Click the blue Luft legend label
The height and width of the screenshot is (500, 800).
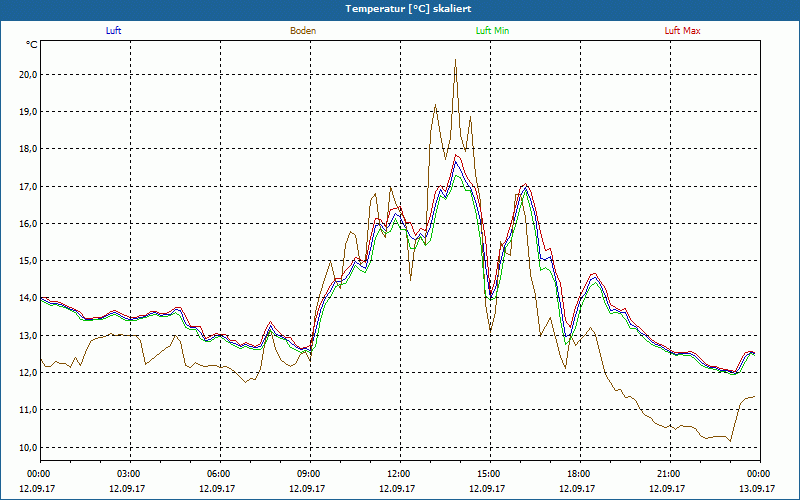(x=113, y=31)
